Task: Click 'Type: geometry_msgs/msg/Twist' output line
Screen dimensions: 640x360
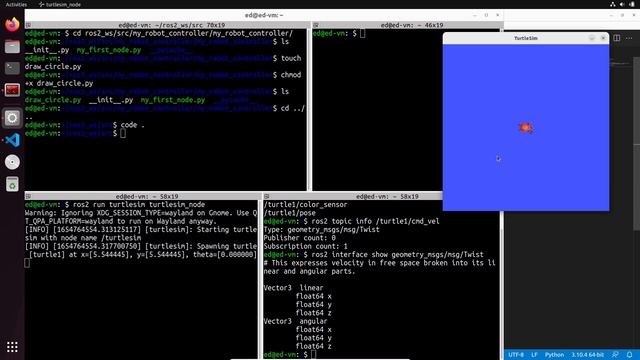Action: 322,229
